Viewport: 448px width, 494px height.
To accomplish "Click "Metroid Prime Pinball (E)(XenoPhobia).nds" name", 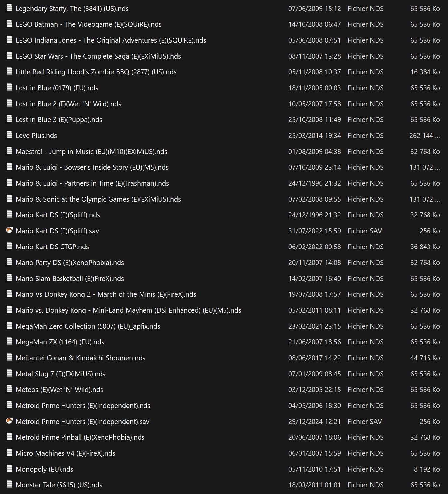I will click(80, 437).
